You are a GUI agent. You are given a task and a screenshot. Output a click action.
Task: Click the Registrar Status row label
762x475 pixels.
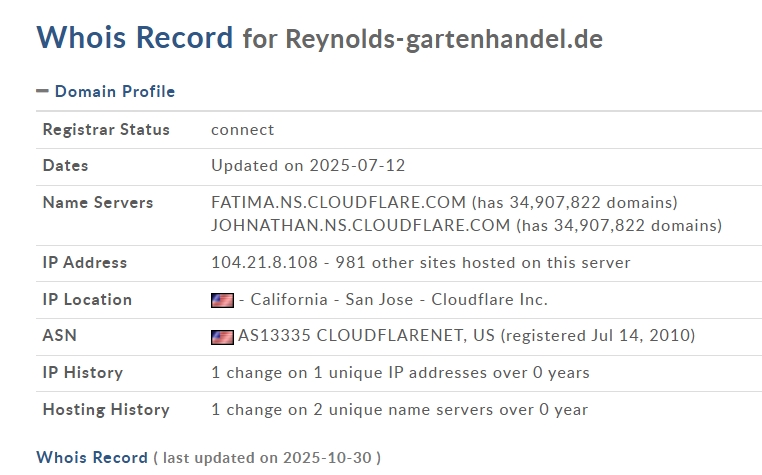[106, 130]
